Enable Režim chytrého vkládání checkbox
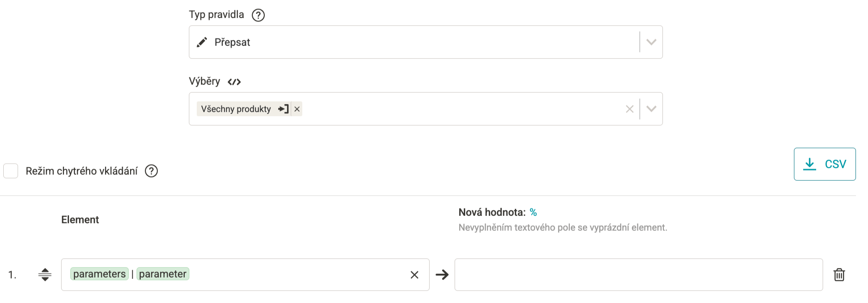Viewport: 868px width, 303px height. [11, 171]
